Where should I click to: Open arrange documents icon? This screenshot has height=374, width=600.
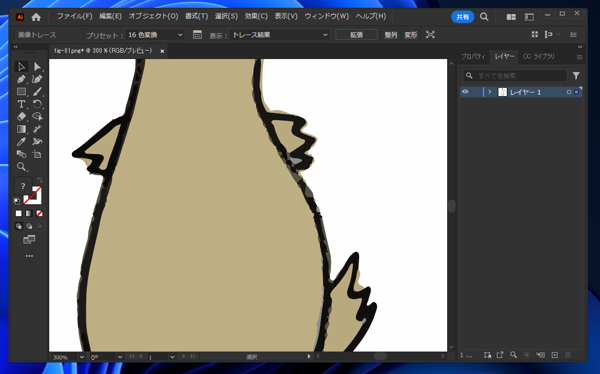pyautogui.click(x=511, y=17)
